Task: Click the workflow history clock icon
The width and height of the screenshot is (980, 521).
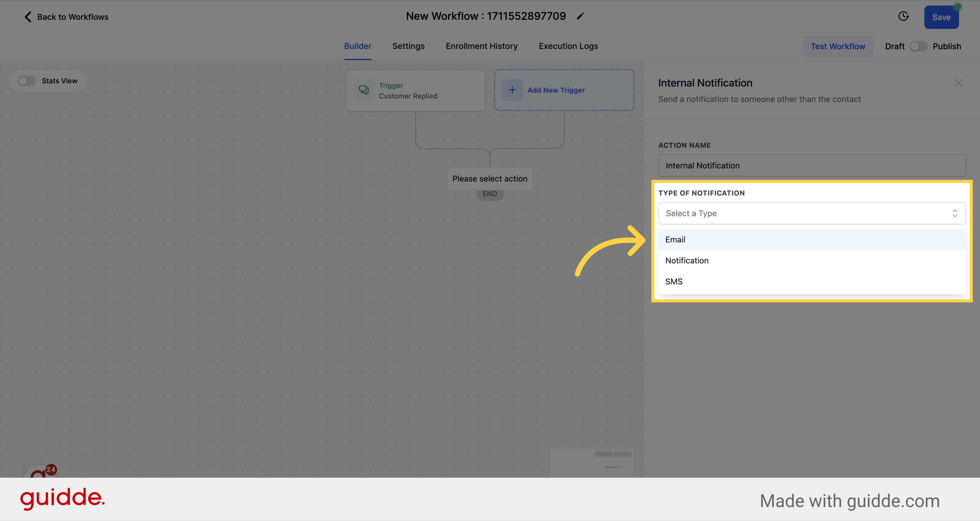Action: tap(903, 16)
